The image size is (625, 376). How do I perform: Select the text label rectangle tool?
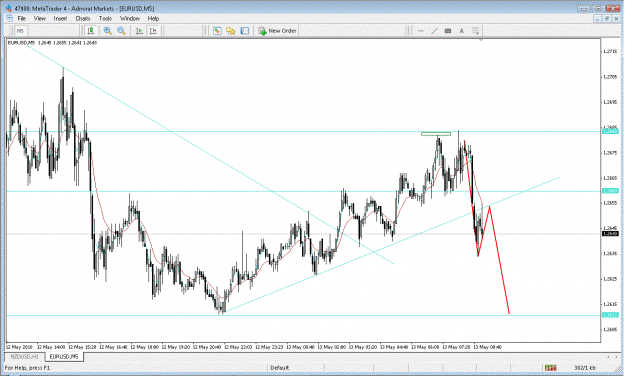coord(448,31)
